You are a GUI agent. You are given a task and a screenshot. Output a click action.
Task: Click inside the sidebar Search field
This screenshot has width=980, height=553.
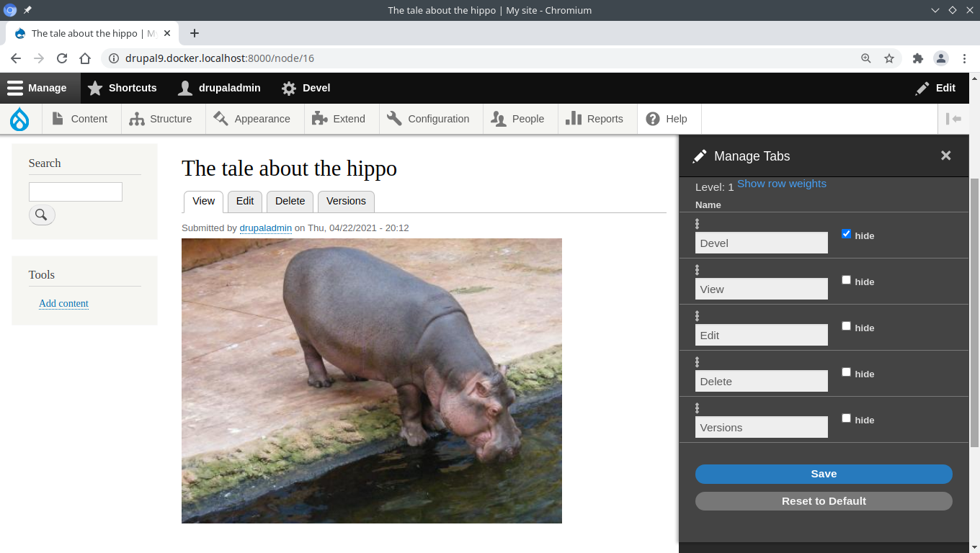tap(75, 192)
